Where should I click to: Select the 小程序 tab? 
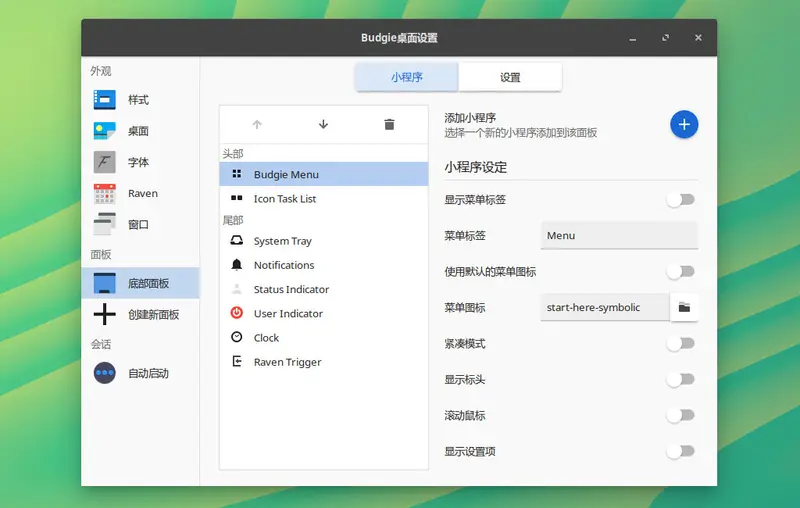click(407, 77)
